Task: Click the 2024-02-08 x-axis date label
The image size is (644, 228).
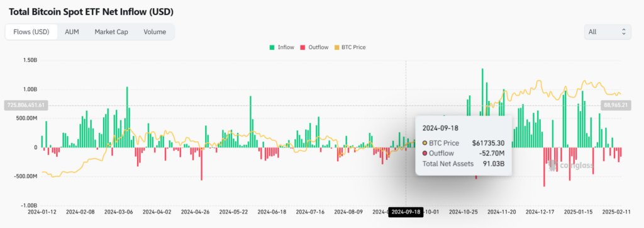Action: [80, 212]
